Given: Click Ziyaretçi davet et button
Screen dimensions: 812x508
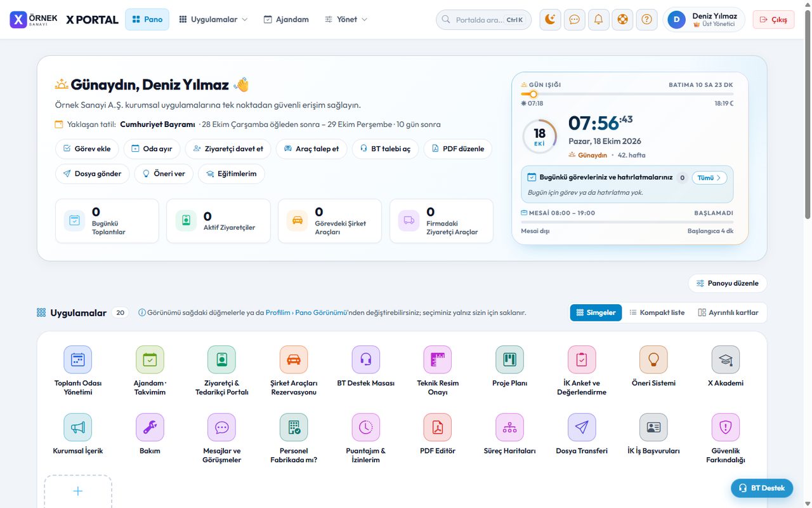Looking at the screenshot, I should (x=228, y=149).
